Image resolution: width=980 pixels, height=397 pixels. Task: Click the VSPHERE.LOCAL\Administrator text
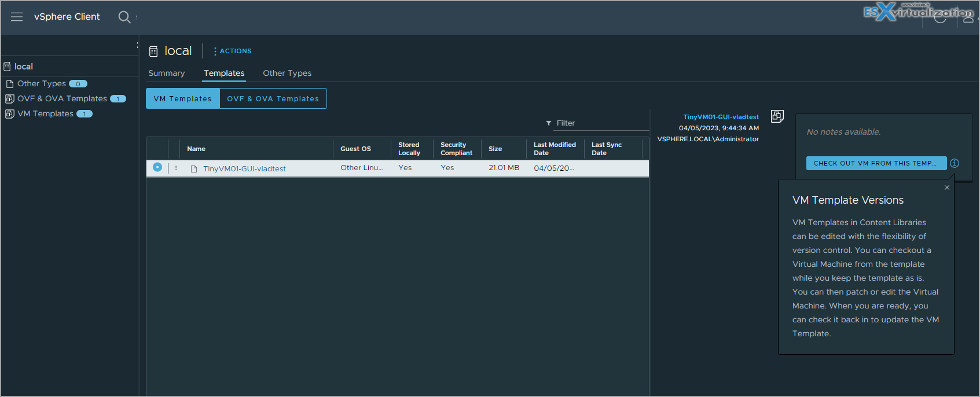click(708, 139)
